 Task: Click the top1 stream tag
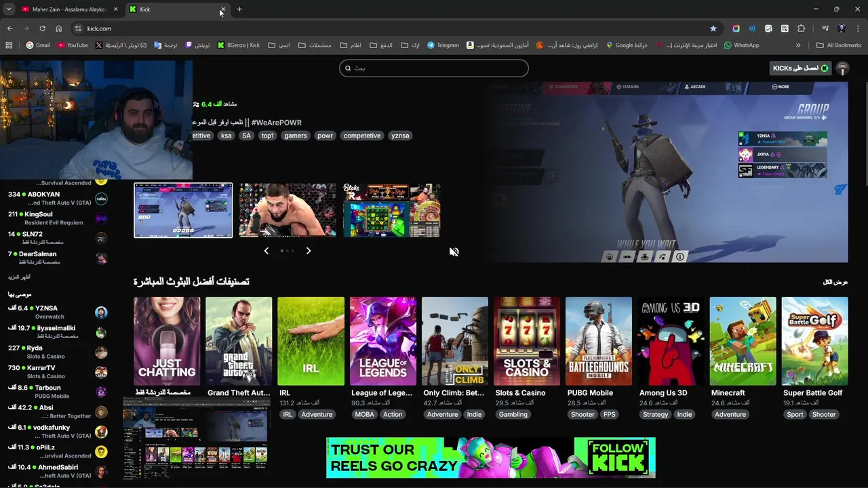point(268,136)
